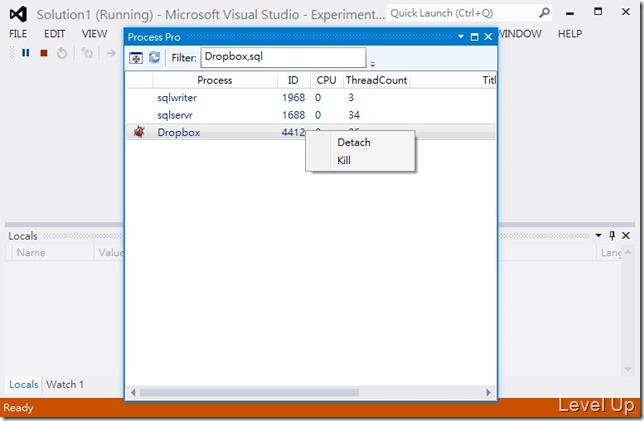644x421 pixels.
Task: Click the bug icon beside Dropbox row
Action: point(139,132)
